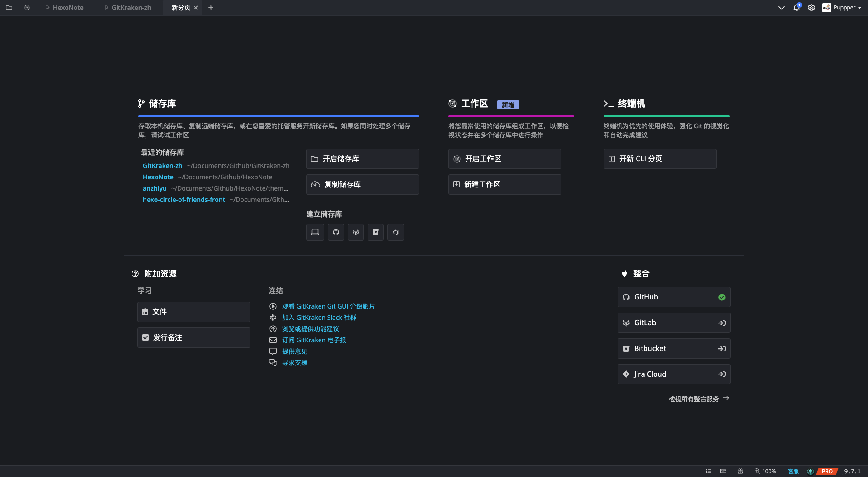Click the 复制储存库 button
This screenshot has width=868, height=477.
363,185
